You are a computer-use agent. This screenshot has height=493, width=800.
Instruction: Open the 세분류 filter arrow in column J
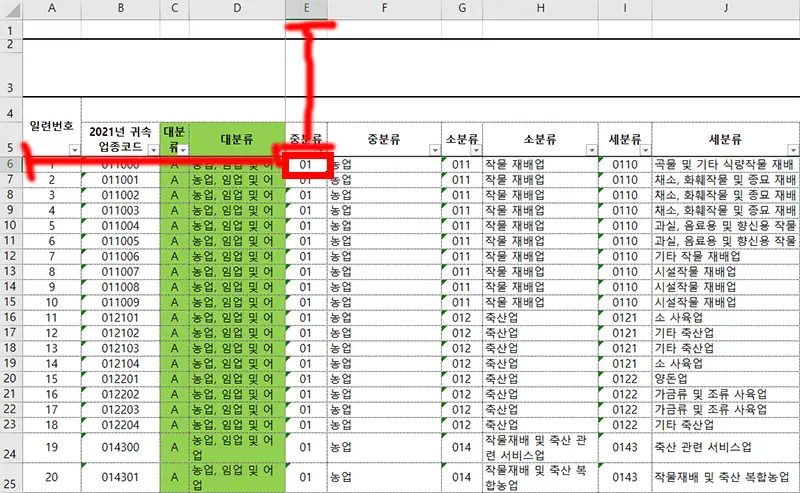click(x=793, y=150)
